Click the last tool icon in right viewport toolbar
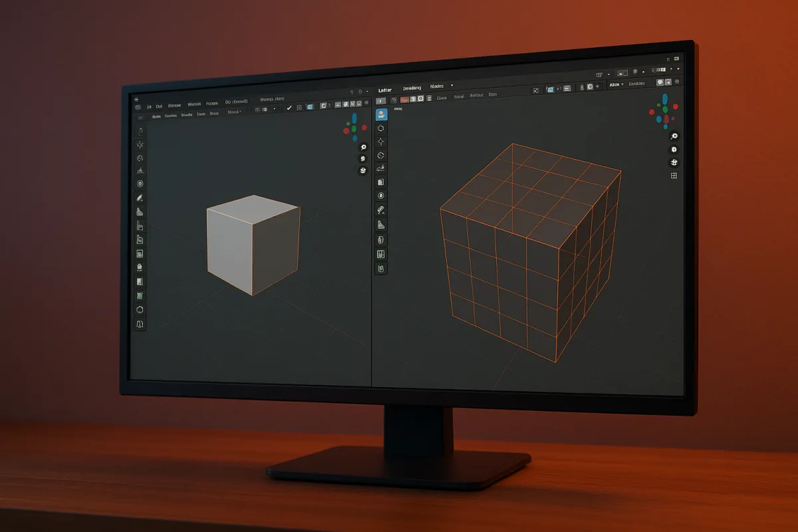 click(x=381, y=269)
